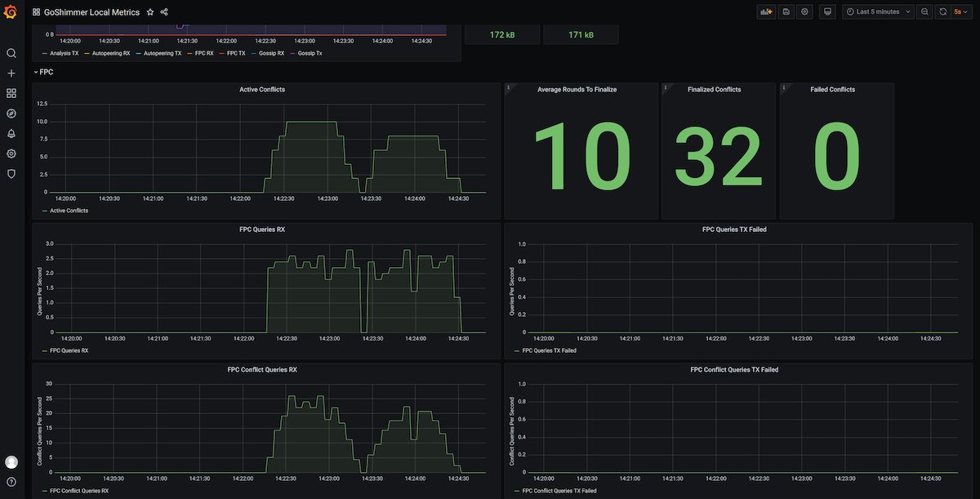The image size is (980, 499).
Task: Star the GoShimmer Local Metrics dashboard
Action: (150, 12)
